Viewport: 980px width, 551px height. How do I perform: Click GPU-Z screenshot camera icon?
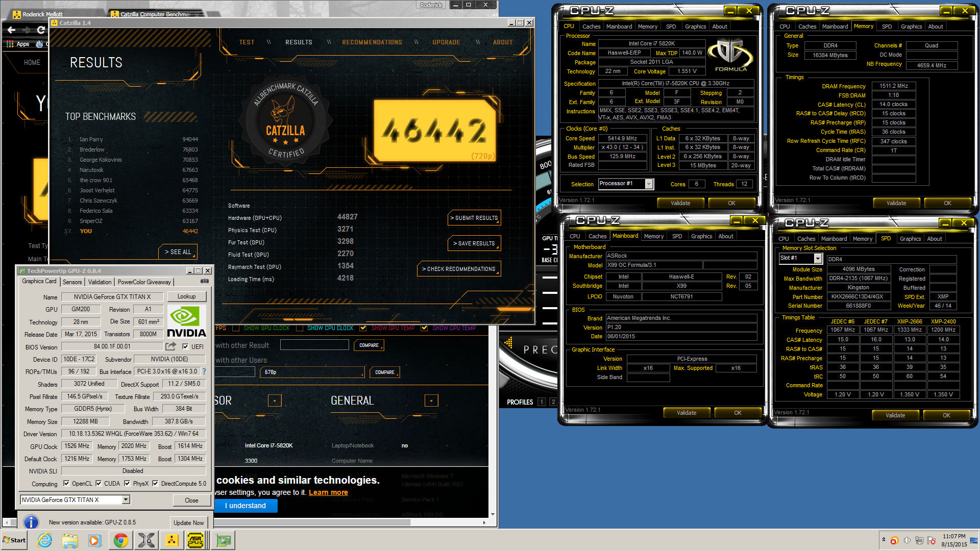(204, 281)
